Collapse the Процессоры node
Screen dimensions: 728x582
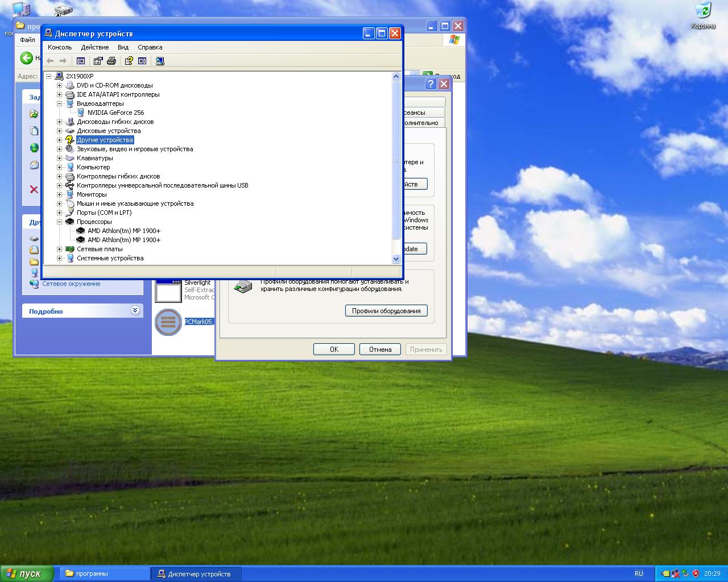[59, 222]
